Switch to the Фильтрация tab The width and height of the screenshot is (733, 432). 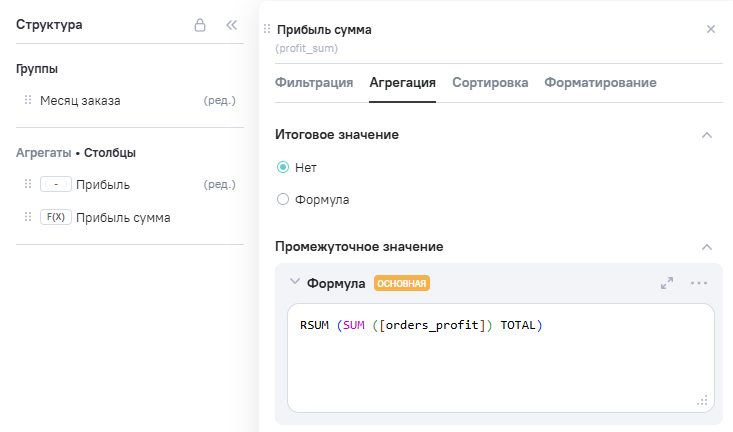[x=314, y=83]
